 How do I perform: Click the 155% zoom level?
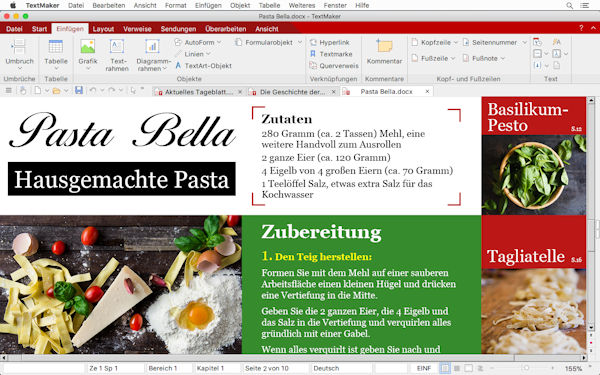(573, 368)
